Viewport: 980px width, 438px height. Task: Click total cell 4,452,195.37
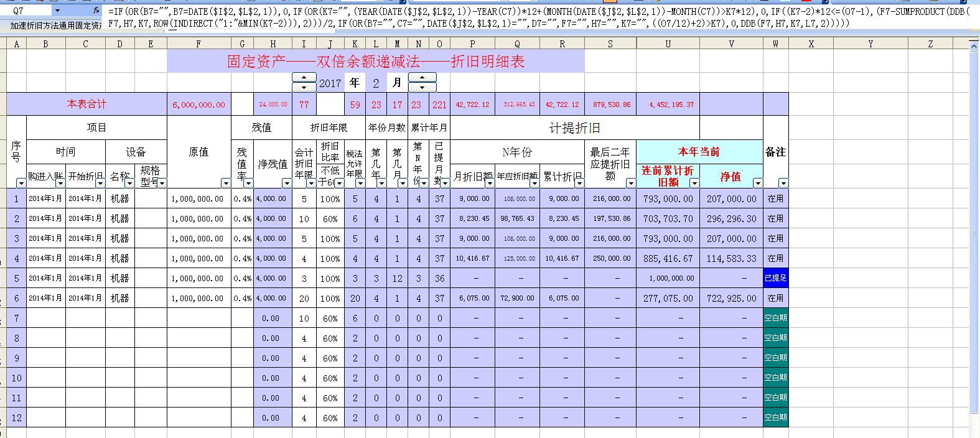pos(668,105)
